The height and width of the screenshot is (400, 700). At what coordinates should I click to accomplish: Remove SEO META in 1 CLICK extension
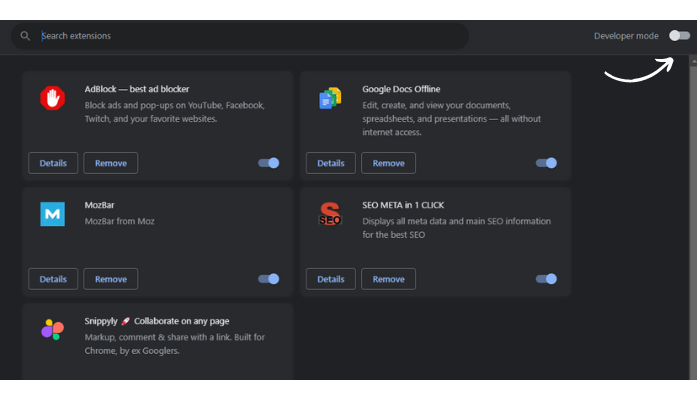388,279
